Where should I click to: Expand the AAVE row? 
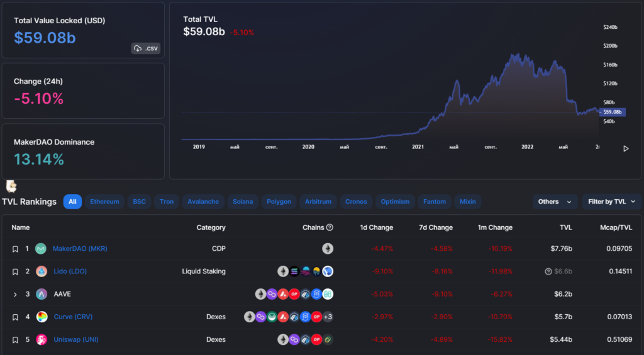pyautogui.click(x=15, y=294)
